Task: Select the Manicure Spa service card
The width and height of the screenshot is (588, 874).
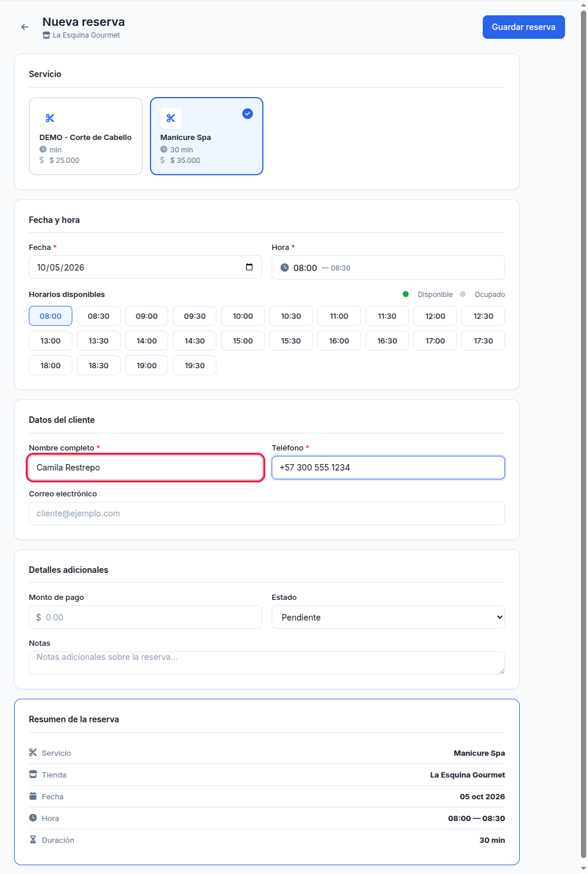Action: point(206,136)
